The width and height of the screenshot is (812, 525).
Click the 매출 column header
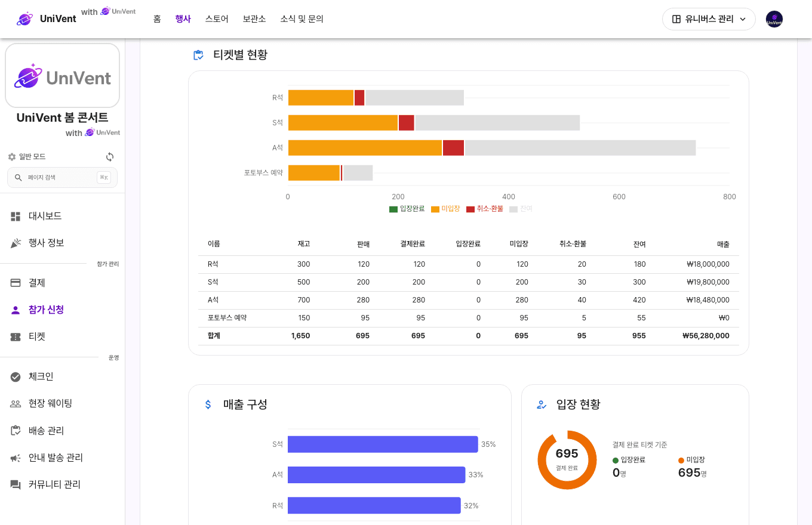(x=723, y=244)
